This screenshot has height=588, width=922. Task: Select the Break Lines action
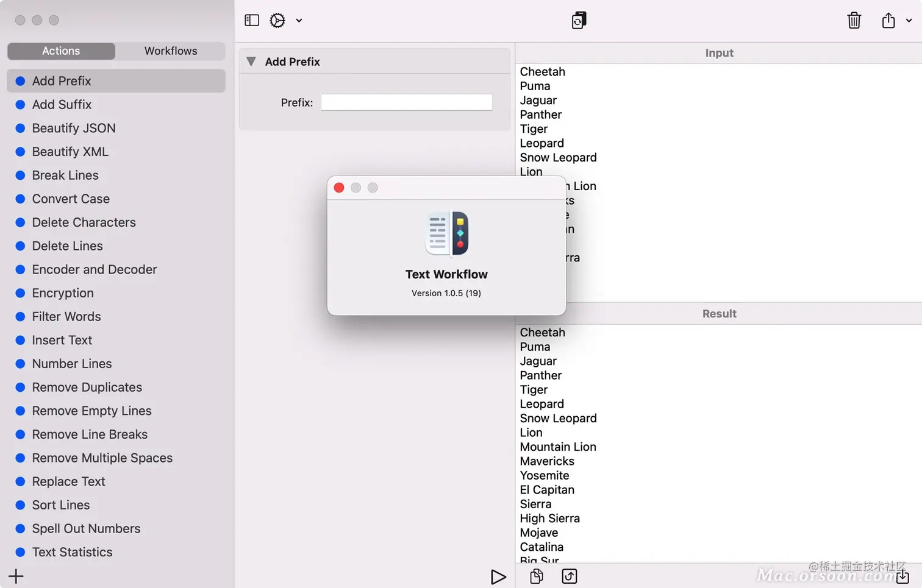(116, 175)
